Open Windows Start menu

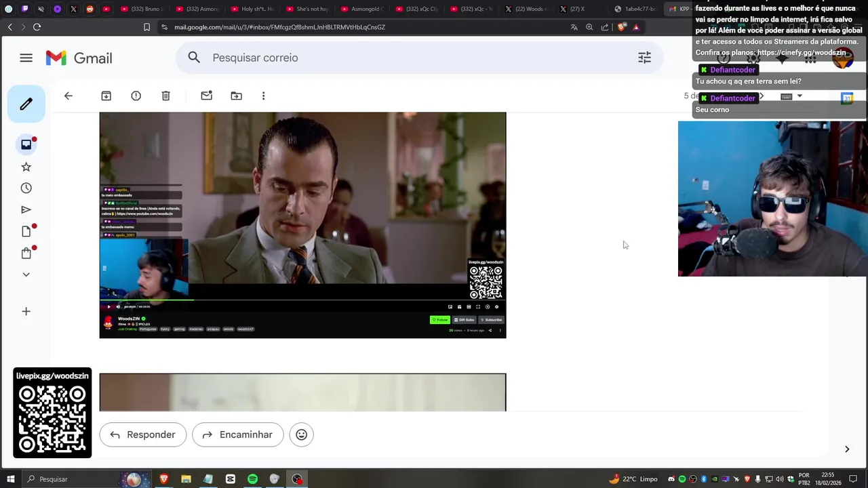[x=10, y=479]
